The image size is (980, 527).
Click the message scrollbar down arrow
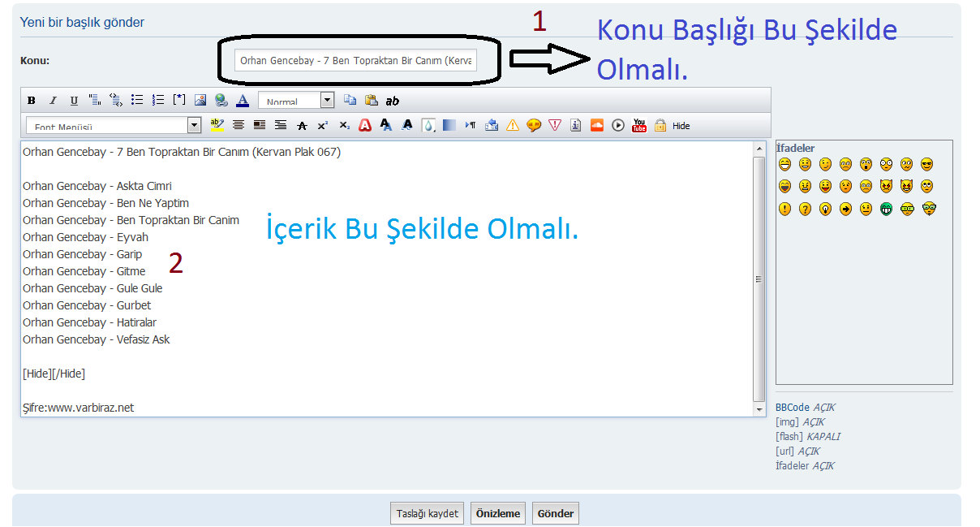[x=759, y=408]
